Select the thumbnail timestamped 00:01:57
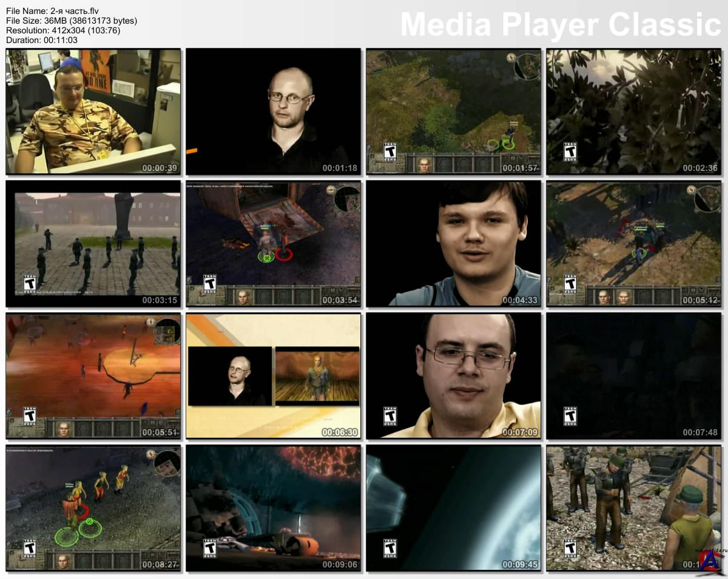The height and width of the screenshot is (579, 728). point(453,112)
